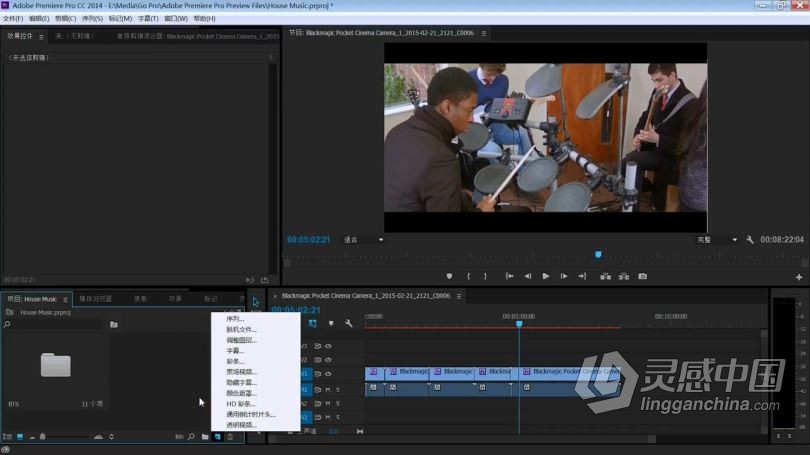
Task: Click the Step Forward one frame icon
Action: [564, 276]
